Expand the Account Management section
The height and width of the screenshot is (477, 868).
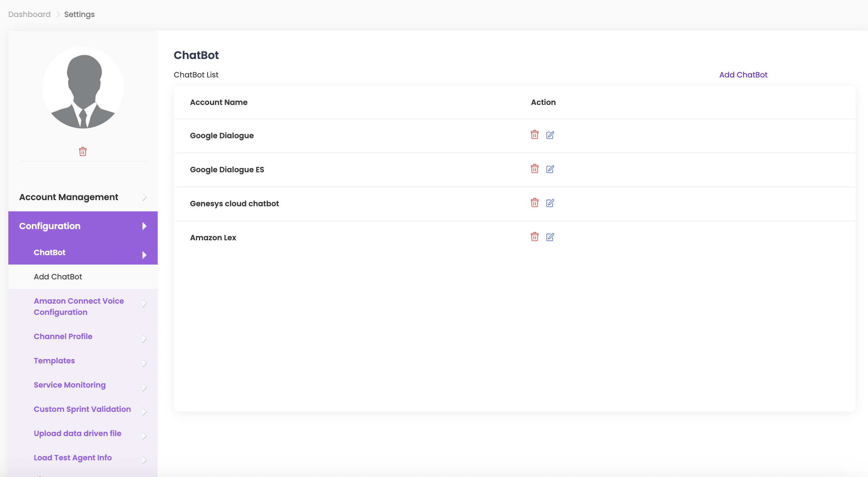click(x=83, y=197)
